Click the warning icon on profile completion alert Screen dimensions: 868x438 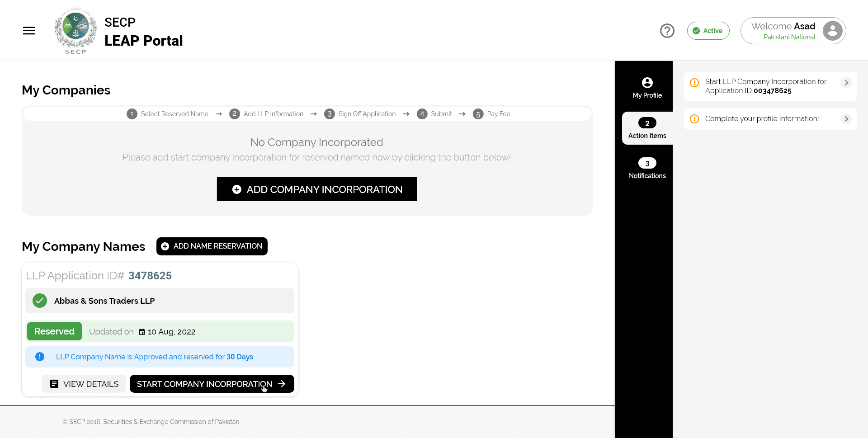pyautogui.click(x=695, y=118)
